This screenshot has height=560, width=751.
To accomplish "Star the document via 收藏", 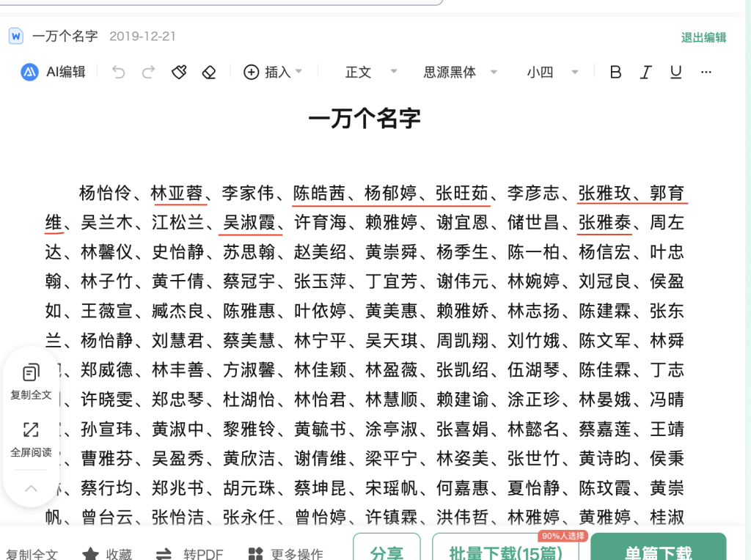I will point(107,555).
